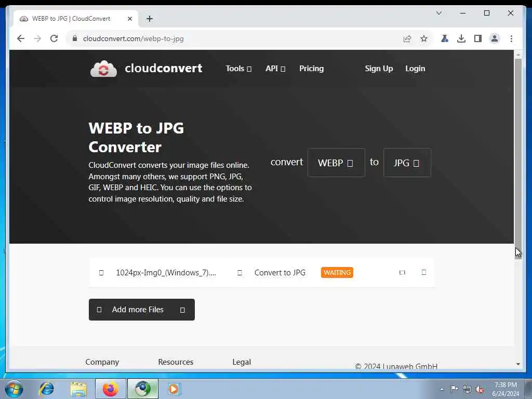Launch Internet Explorer from taskbar
Image resolution: width=532 pixels, height=399 pixels.
pyautogui.click(x=47, y=389)
